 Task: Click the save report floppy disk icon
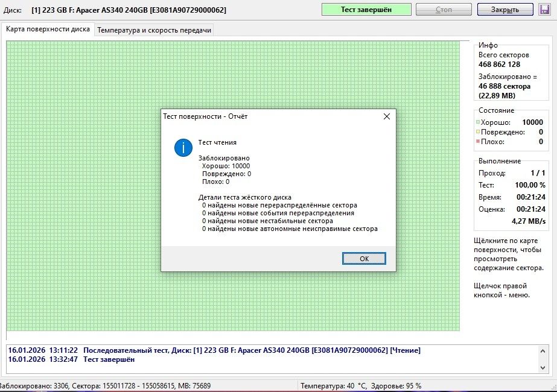coord(545,10)
